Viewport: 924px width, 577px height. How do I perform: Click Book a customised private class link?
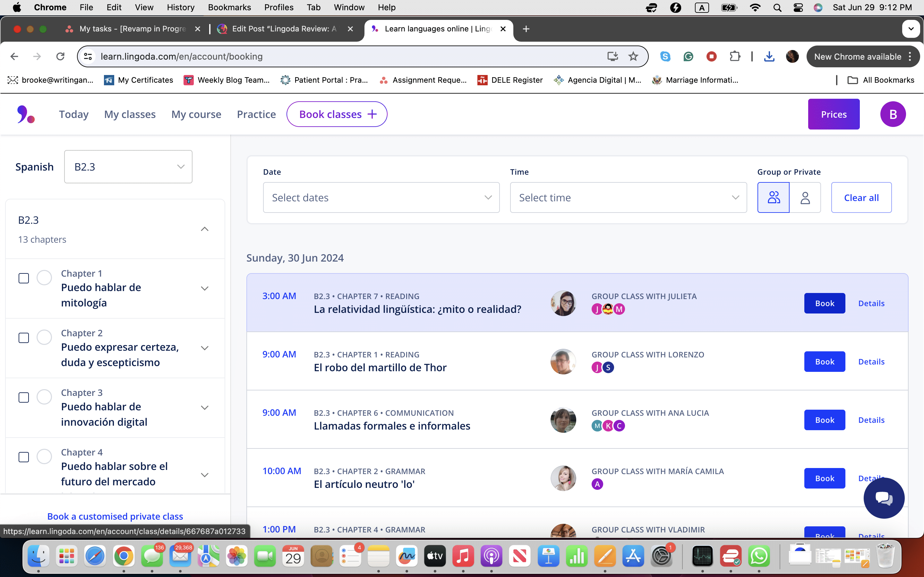(x=115, y=516)
